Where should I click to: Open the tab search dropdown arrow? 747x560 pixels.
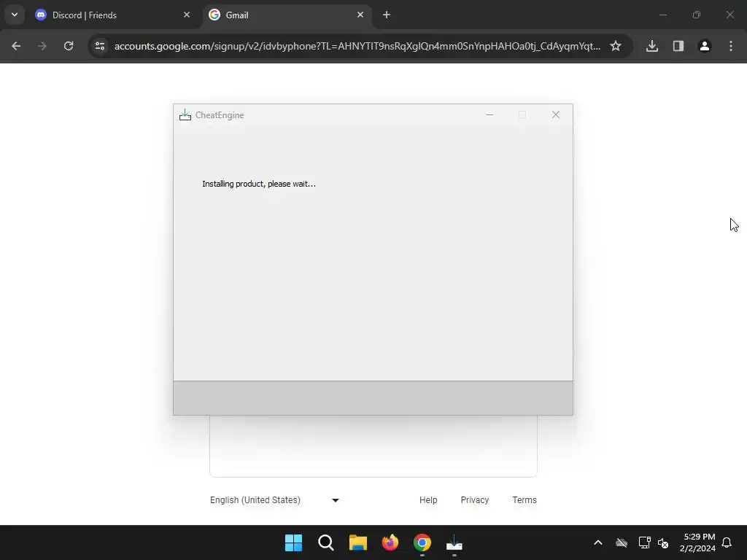[15, 15]
